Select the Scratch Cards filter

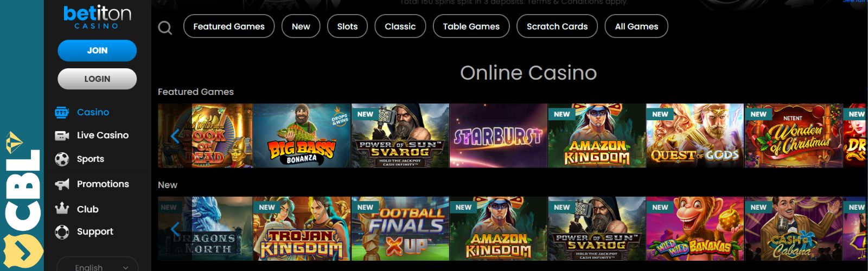[557, 26]
